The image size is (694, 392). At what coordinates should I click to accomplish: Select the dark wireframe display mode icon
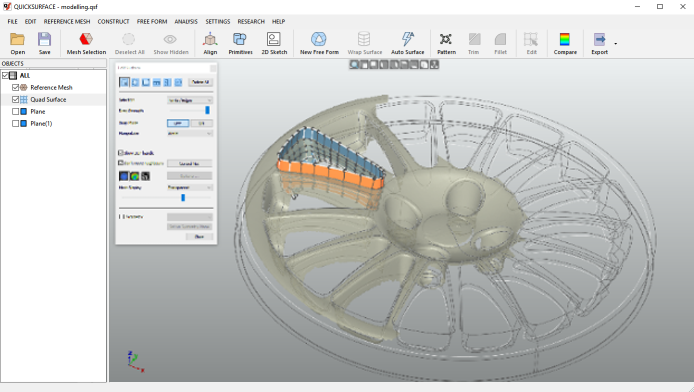pos(145,176)
